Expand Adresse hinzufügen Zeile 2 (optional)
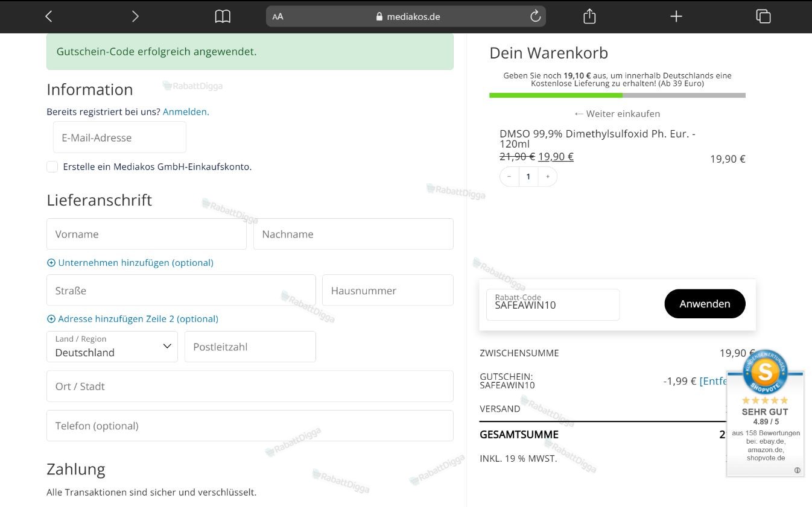Image resolution: width=812 pixels, height=507 pixels. point(133,319)
